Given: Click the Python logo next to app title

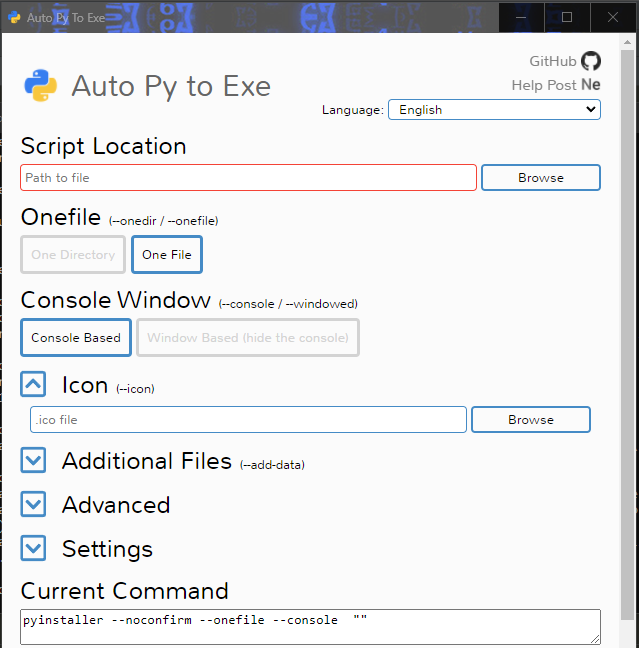Looking at the screenshot, I should (x=41, y=86).
